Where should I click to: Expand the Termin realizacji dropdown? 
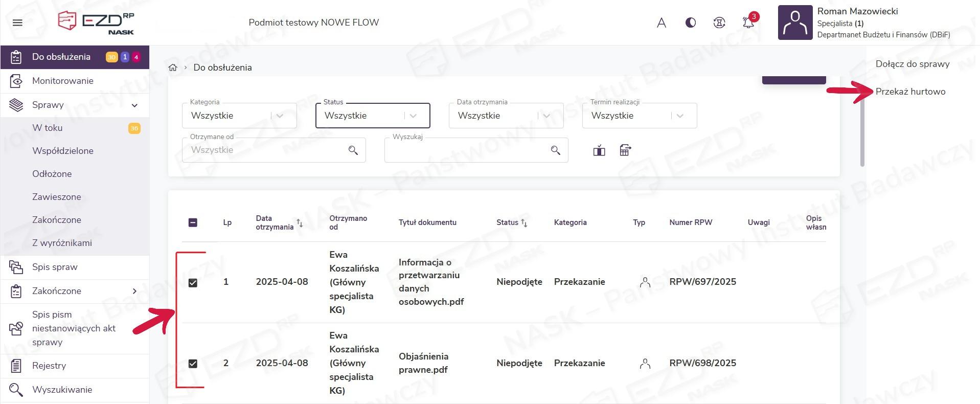tap(639, 116)
